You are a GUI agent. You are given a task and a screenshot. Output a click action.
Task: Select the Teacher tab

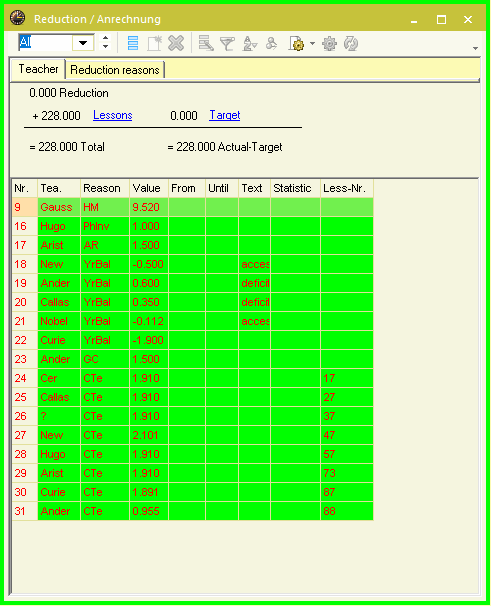click(38, 69)
